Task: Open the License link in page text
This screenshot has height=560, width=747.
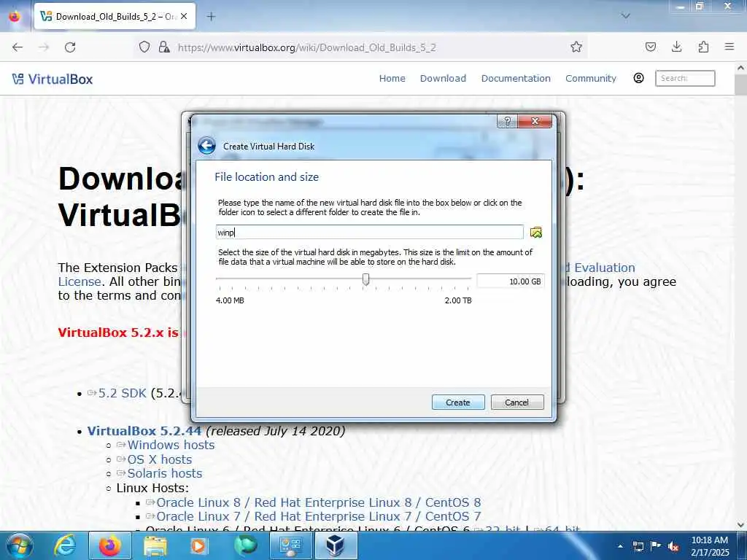Action: [80, 281]
